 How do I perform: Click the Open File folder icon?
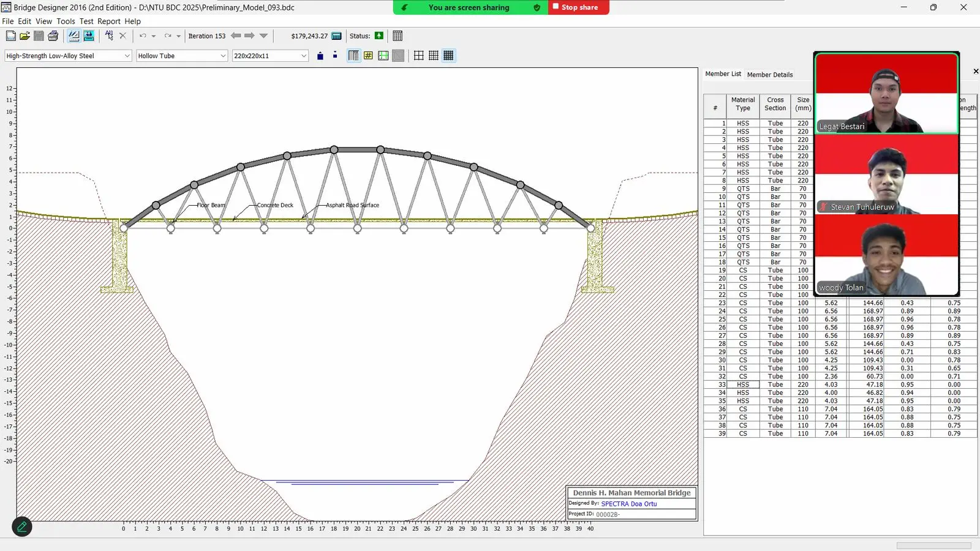(24, 36)
